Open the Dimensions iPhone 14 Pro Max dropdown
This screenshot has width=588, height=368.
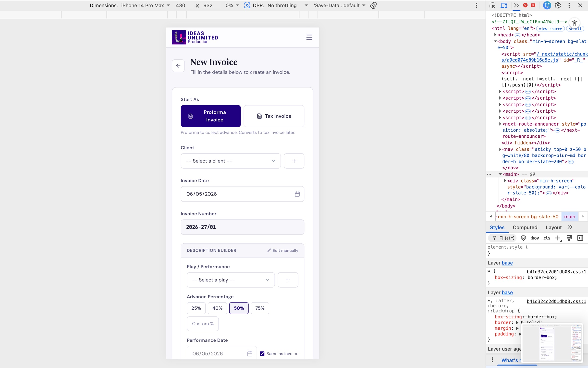click(x=146, y=5)
